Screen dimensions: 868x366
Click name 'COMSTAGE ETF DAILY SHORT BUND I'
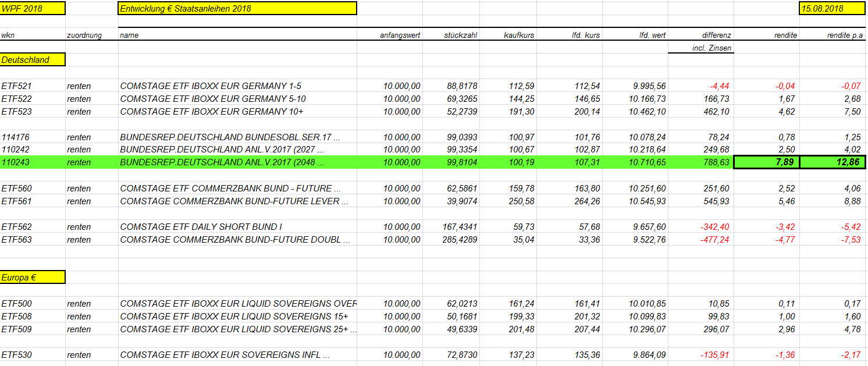(201, 227)
